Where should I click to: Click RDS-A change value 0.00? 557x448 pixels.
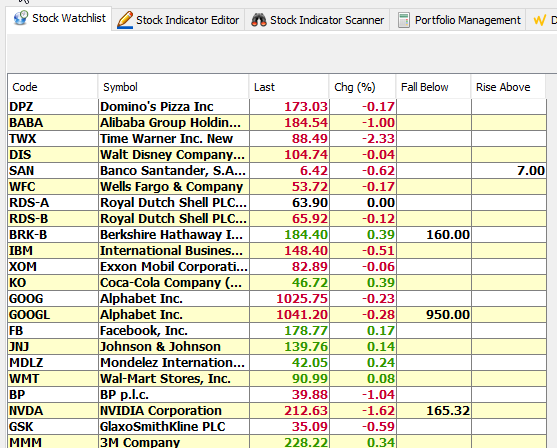click(363, 203)
